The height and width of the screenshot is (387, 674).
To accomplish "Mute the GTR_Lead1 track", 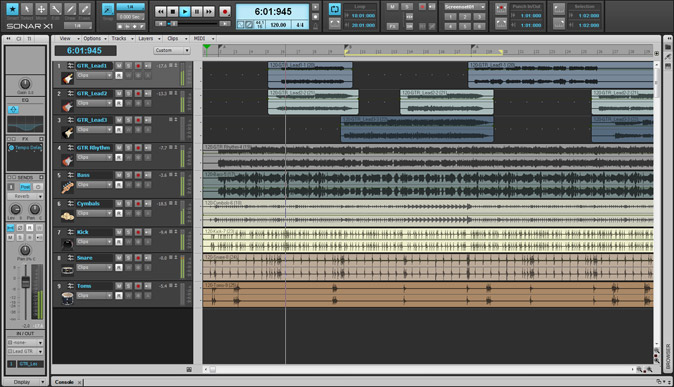I will tap(119, 66).
